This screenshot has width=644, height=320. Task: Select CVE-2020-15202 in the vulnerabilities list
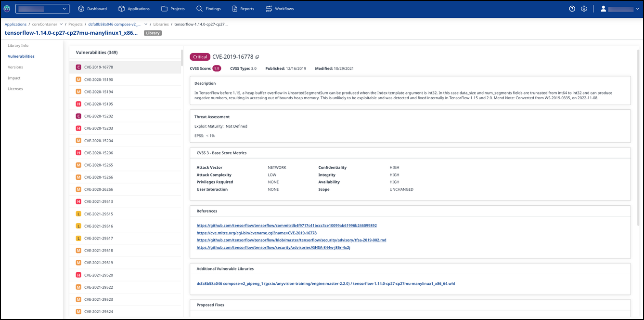tap(98, 116)
